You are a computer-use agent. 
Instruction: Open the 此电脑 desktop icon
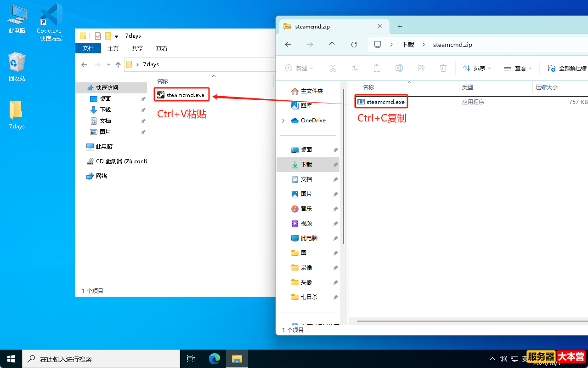(17, 19)
